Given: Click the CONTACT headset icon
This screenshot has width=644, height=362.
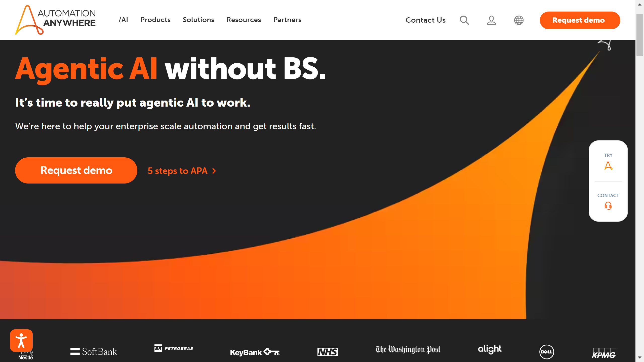Looking at the screenshot, I should (608, 206).
